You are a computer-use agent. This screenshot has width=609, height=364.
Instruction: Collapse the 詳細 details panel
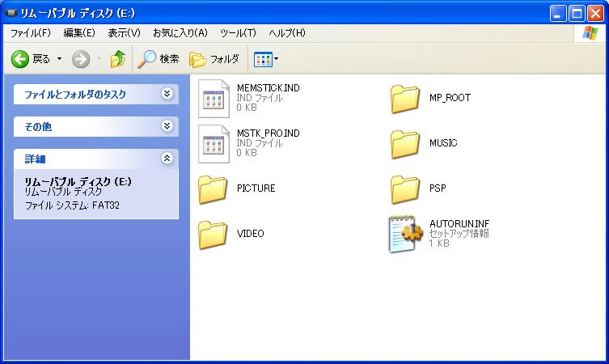(167, 159)
